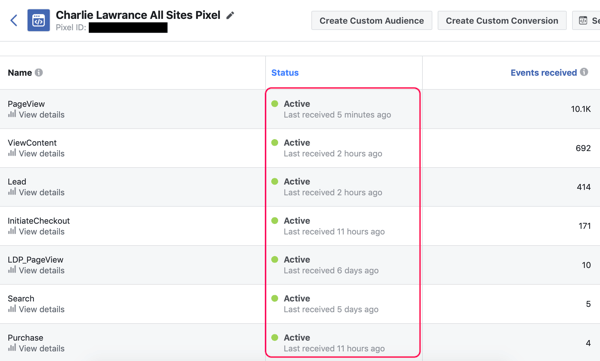600x361 pixels.
Task: Go back using the left arrow
Action: pyautogui.click(x=14, y=20)
